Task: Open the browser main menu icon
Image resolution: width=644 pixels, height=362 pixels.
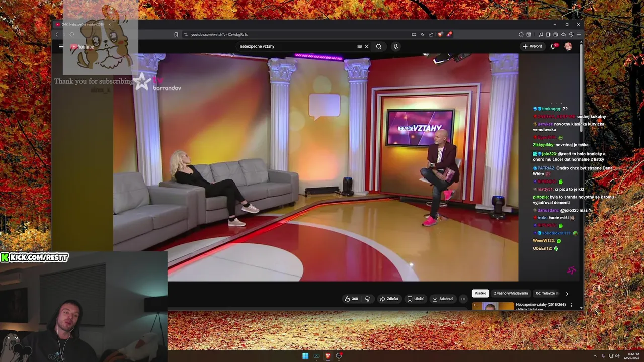Action: coord(579,34)
